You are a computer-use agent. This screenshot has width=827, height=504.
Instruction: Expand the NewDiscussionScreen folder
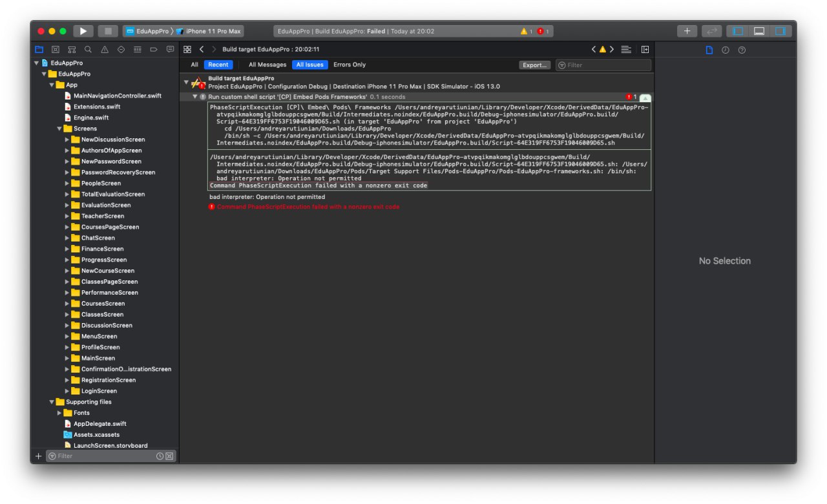click(67, 140)
